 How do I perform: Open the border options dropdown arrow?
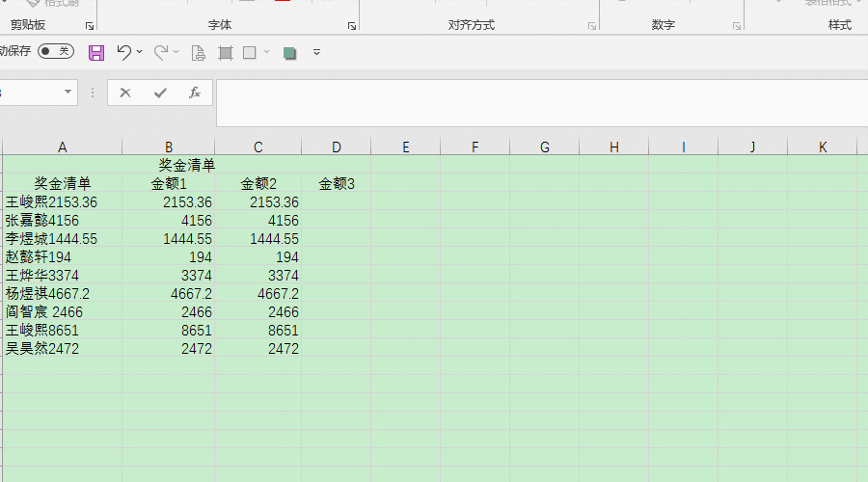click(266, 52)
